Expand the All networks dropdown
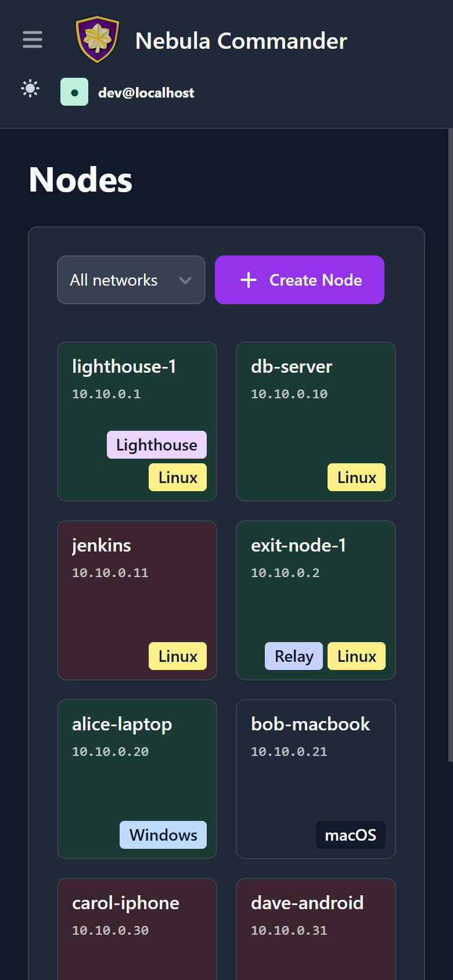The image size is (453, 980). click(131, 280)
